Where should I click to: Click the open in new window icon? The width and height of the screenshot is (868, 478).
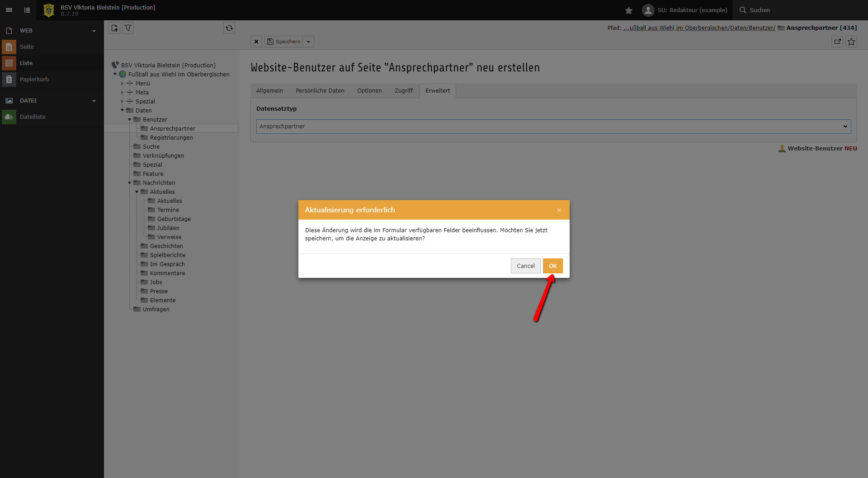point(837,42)
